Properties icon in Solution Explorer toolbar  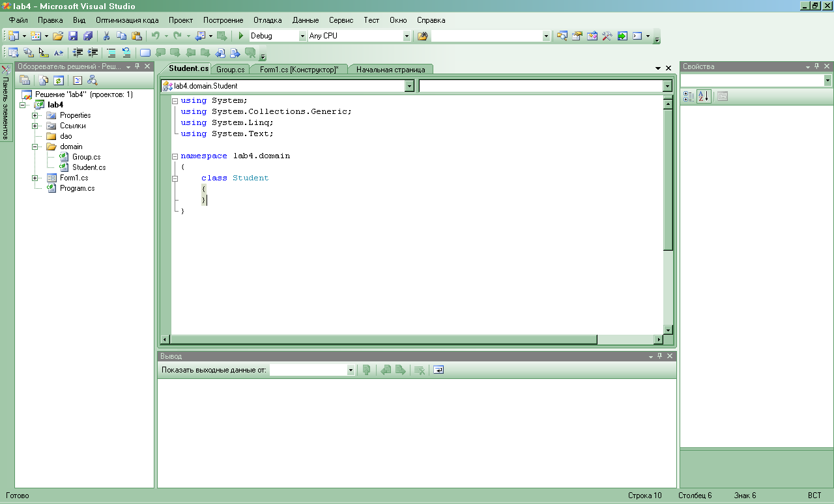tap(25, 80)
